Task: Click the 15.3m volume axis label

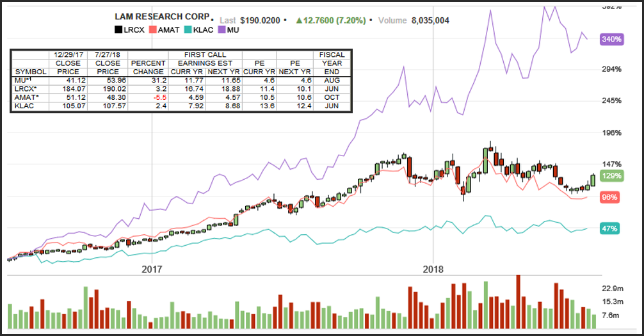Action: (613, 301)
